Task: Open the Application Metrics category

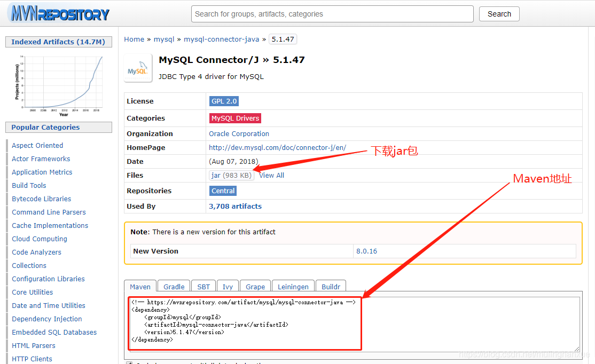Action: pyautogui.click(x=42, y=172)
